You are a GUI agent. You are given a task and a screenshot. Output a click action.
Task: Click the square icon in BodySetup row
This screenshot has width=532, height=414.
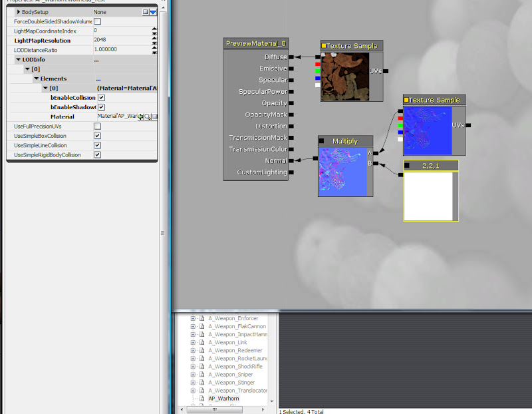point(145,12)
